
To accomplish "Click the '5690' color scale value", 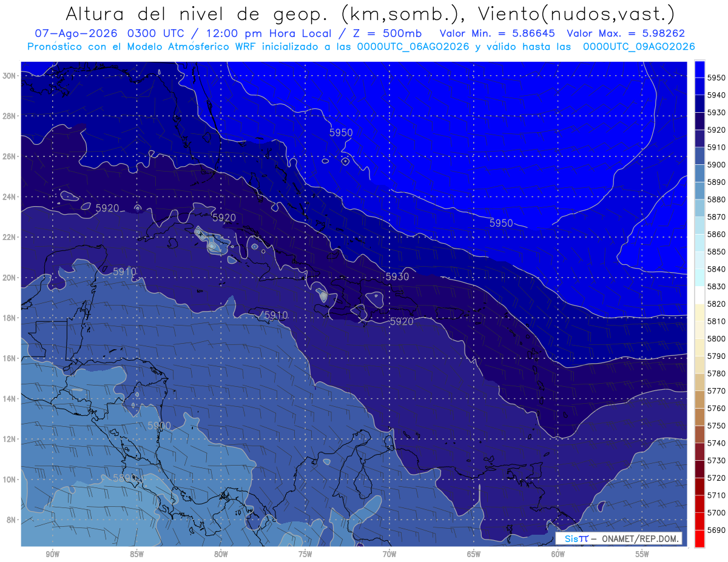I will [716, 530].
